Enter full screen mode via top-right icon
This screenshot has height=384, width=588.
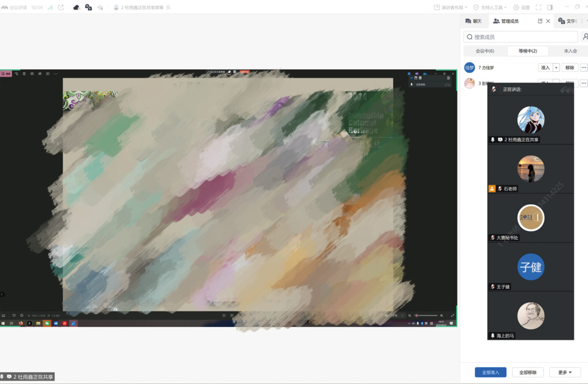(x=538, y=8)
